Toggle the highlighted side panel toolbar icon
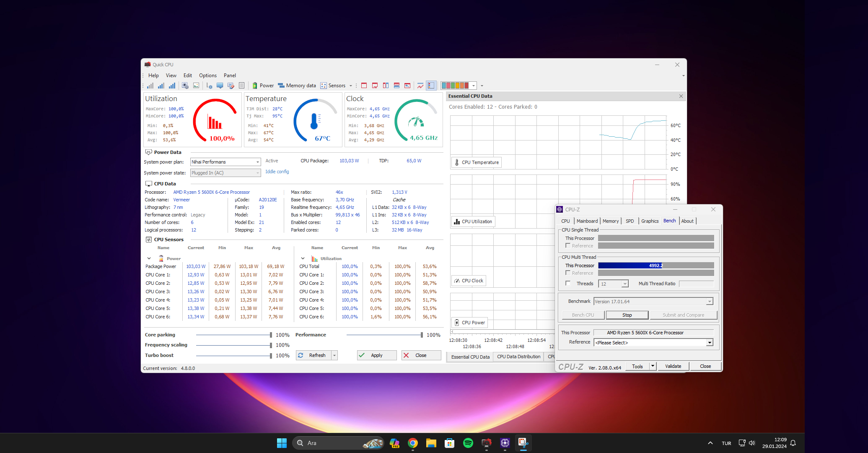 (x=431, y=86)
